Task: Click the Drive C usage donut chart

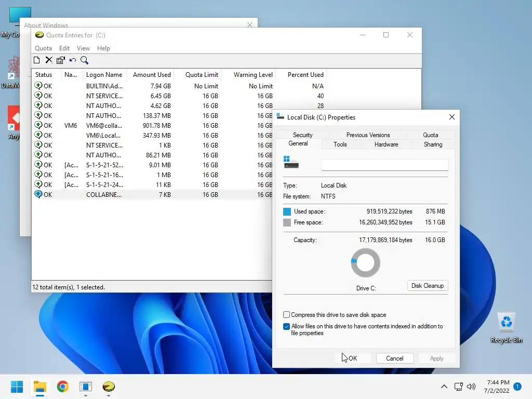Action: click(365, 263)
